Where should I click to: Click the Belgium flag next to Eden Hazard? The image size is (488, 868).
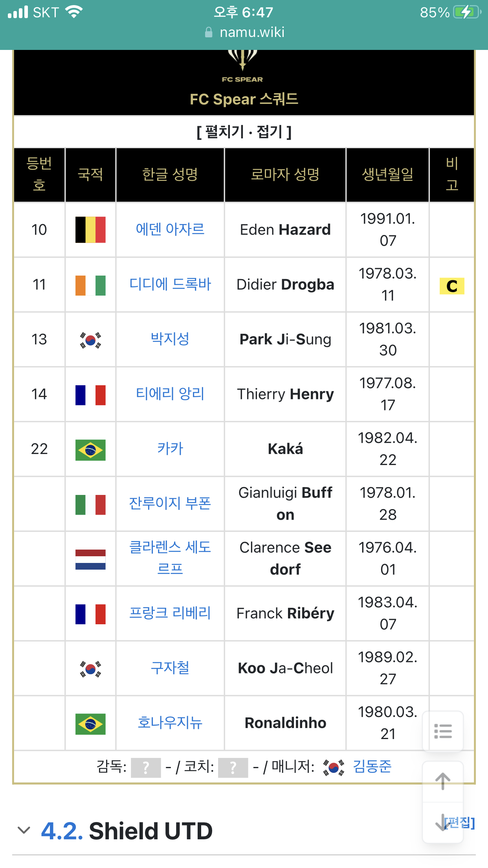pos(90,230)
